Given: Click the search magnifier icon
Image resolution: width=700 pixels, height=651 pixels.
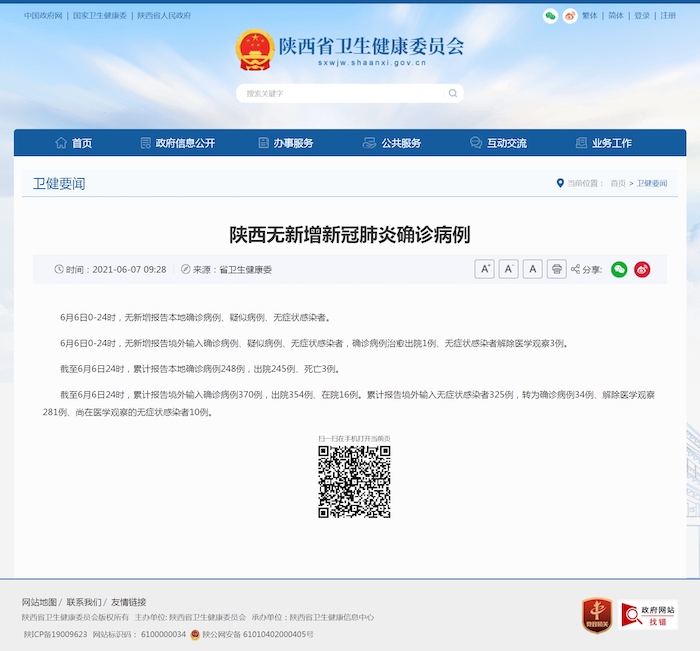Looking at the screenshot, I should 453,93.
